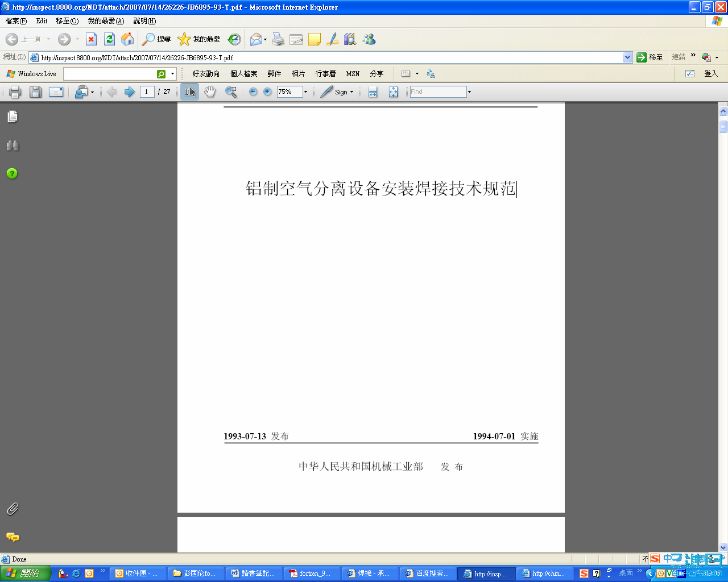
Task: Save a copy of the PDF
Action: (x=35, y=92)
